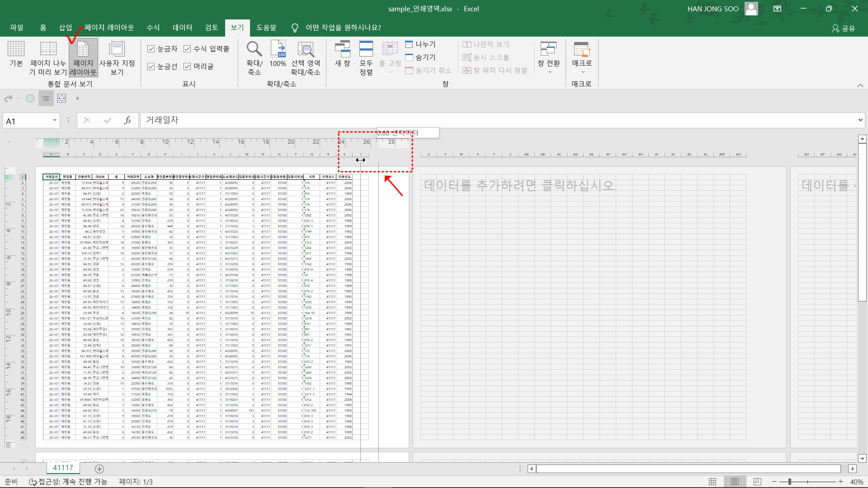The height and width of the screenshot is (488, 868).
Task: Uncheck the 눈금자 ruler checkbox
Action: click(x=151, y=49)
